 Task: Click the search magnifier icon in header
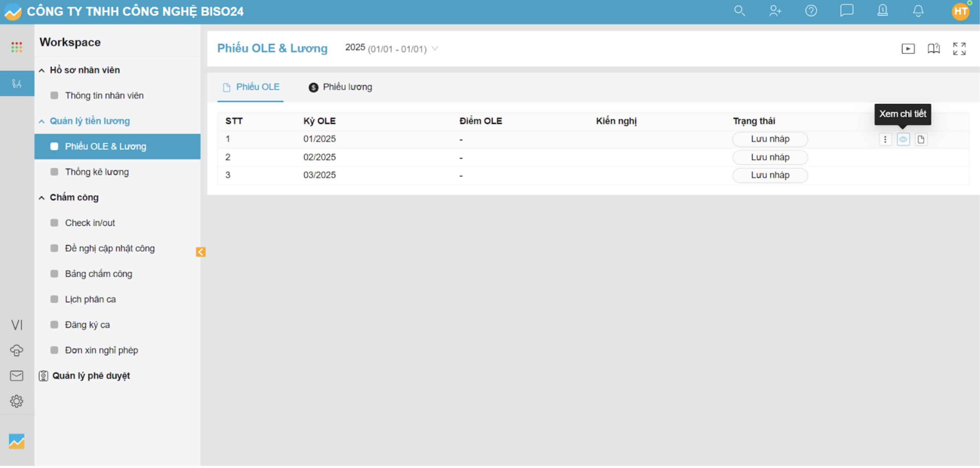[739, 11]
